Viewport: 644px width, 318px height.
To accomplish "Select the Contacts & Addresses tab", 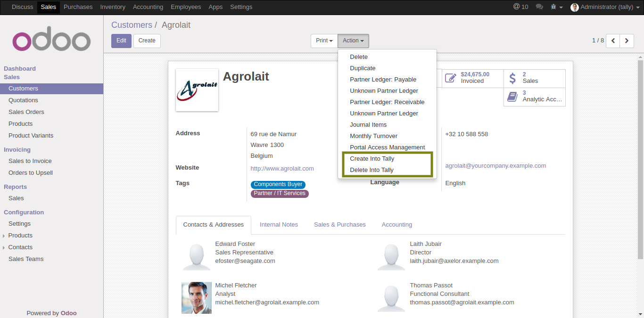I will click(214, 225).
